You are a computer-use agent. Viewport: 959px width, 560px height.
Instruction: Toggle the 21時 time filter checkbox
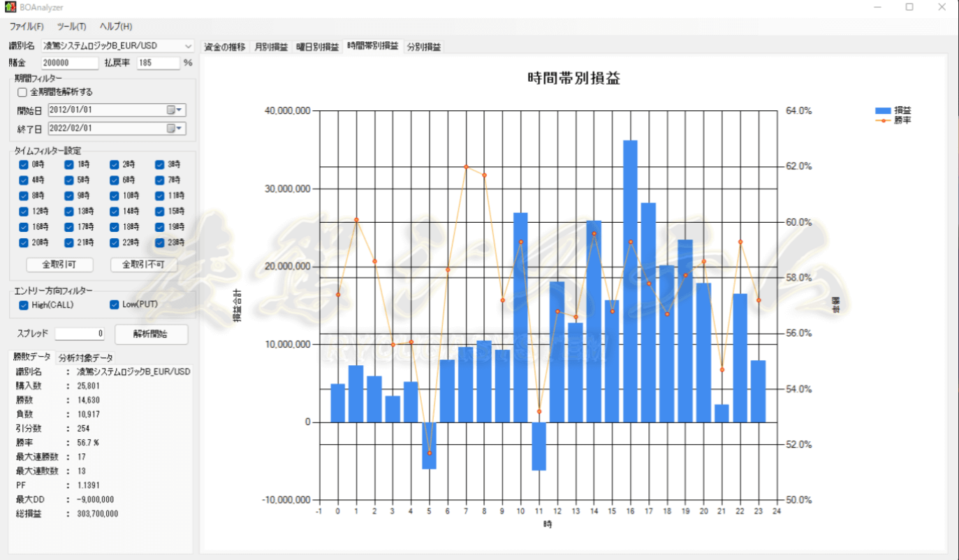point(69,243)
